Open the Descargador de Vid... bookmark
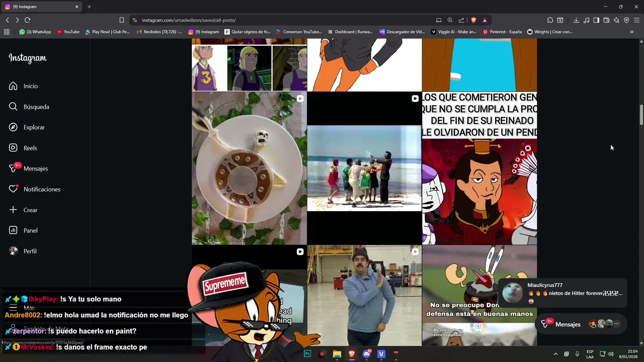644x362 pixels. pos(402,32)
